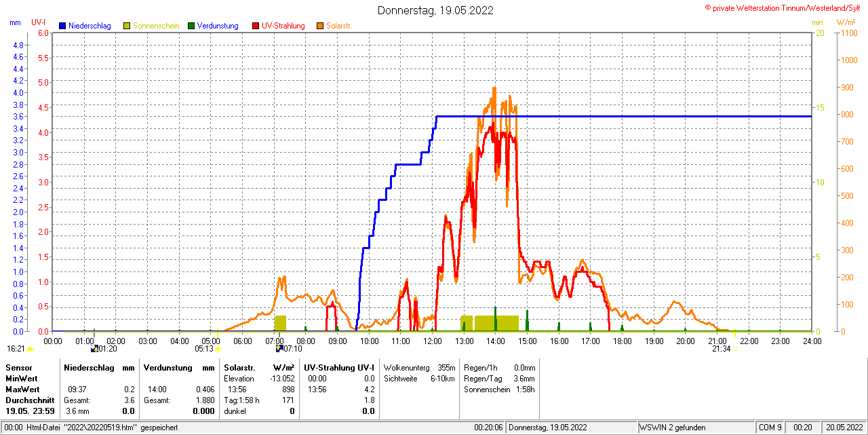Click the Wolkenunterg. value 355m
The image size is (868, 435).
click(446, 367)
